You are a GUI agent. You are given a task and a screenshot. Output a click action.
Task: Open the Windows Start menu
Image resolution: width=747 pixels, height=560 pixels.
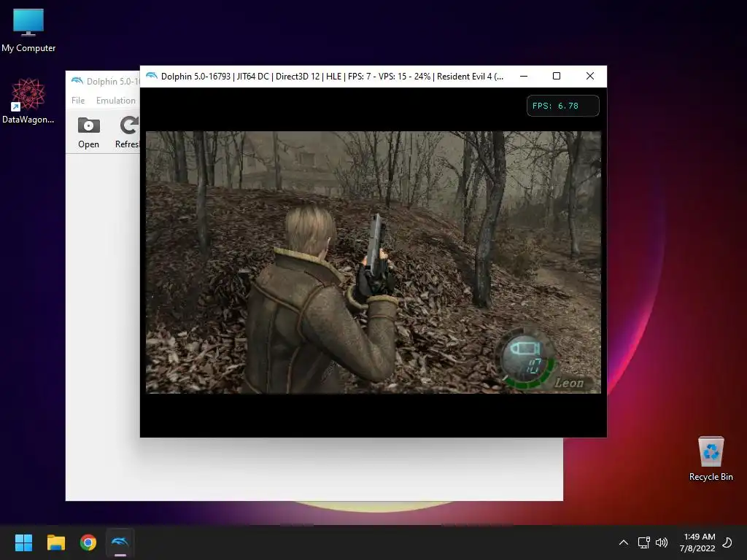pyautogui.click(x=23, y=542)
